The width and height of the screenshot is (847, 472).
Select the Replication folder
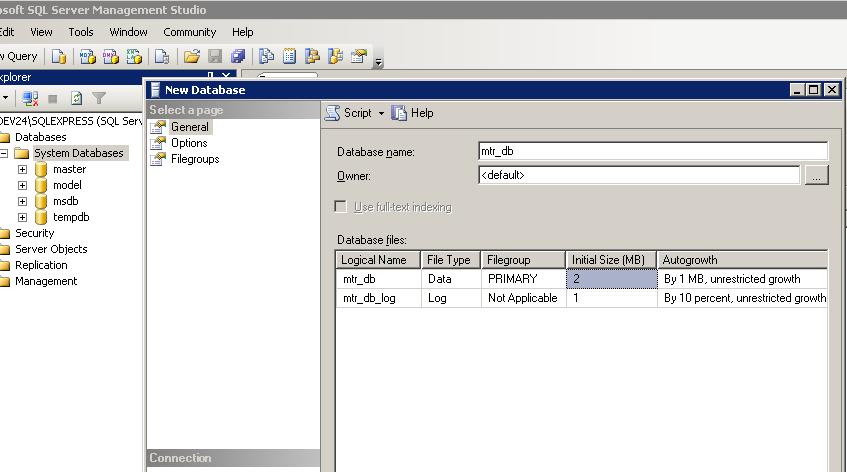tap(41, 265)
